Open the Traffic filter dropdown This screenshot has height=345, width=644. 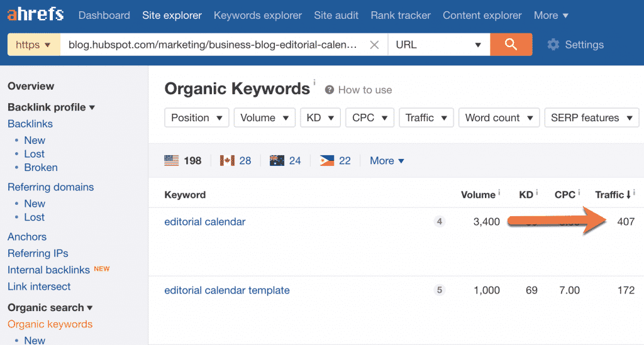[426, 118]
